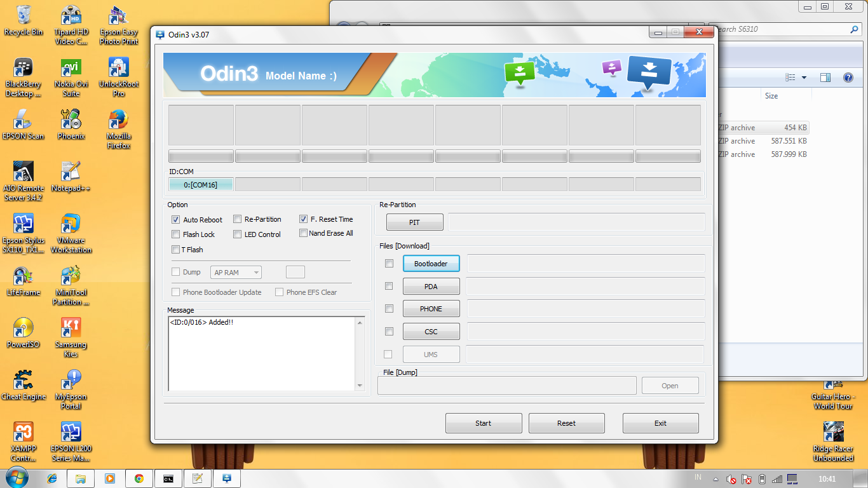868x488 pixels.
Task: Open UnlockRoot Pro desktop icon
Action: [119, 78]
